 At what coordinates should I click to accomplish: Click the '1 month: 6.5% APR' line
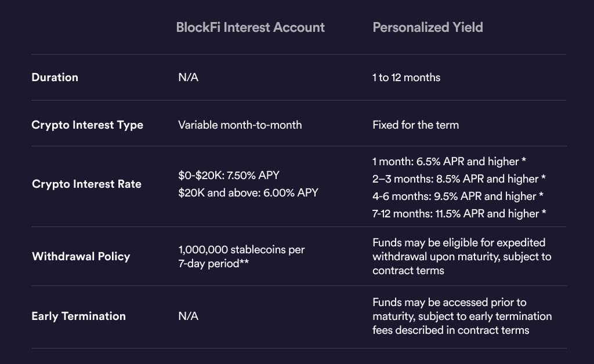coord(449,161)
